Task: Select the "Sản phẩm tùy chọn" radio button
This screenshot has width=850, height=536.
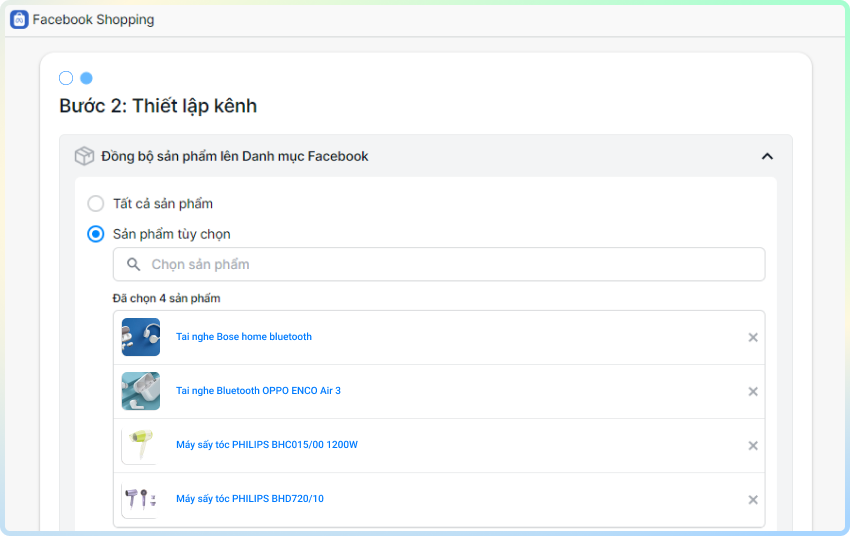Action: click(x=96, y=234)
